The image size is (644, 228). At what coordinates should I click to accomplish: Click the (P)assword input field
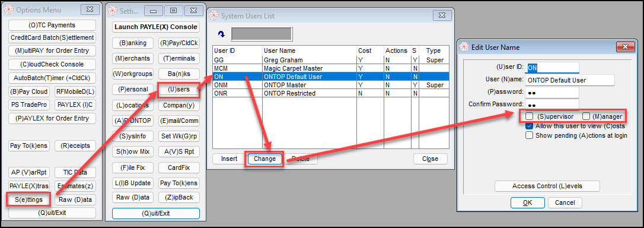(552, 92)
